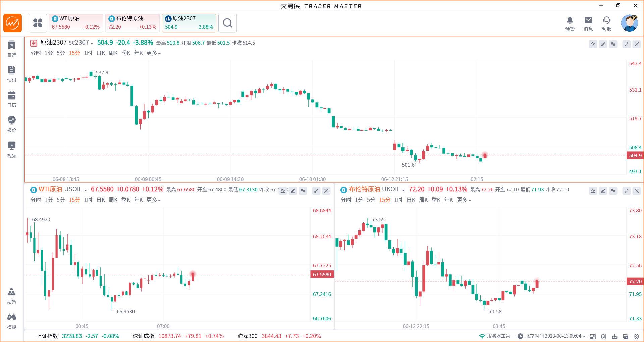Click the 67.5580 price tag on WTI axis
644x342 pixels.
(x=322, y=274)
